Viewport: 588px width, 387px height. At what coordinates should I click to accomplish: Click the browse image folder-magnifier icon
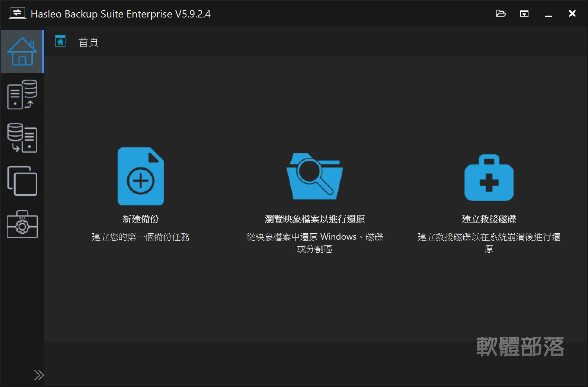coord(315,176)
